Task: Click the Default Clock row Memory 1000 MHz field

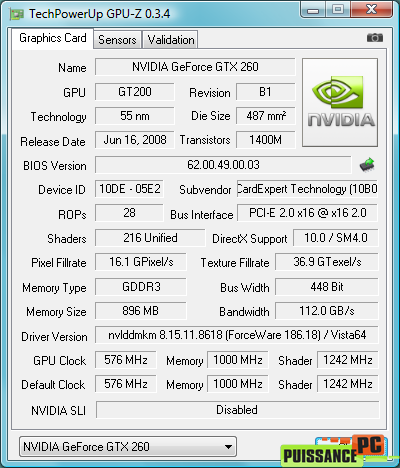Action: click(238, 384)
